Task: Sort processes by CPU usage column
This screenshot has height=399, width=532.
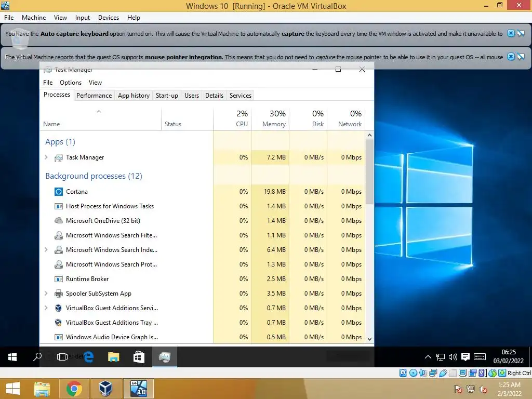Action: pyautogui.click(x=232, y=119)
